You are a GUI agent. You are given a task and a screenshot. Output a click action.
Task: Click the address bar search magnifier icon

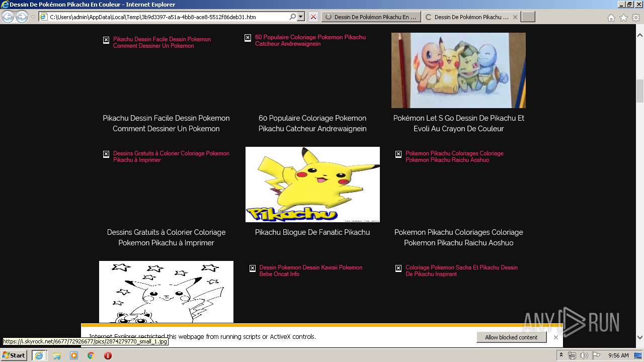[x=293, y=17]
